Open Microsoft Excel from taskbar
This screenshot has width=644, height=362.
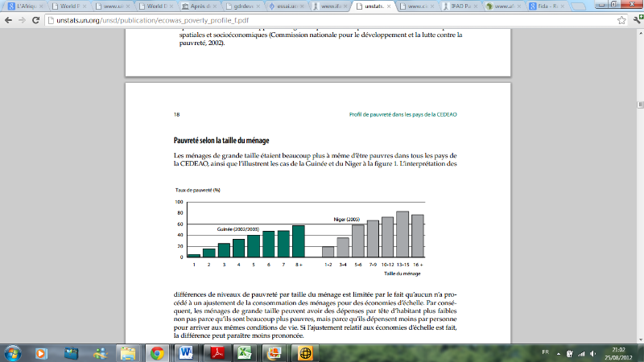coord(245,353)
